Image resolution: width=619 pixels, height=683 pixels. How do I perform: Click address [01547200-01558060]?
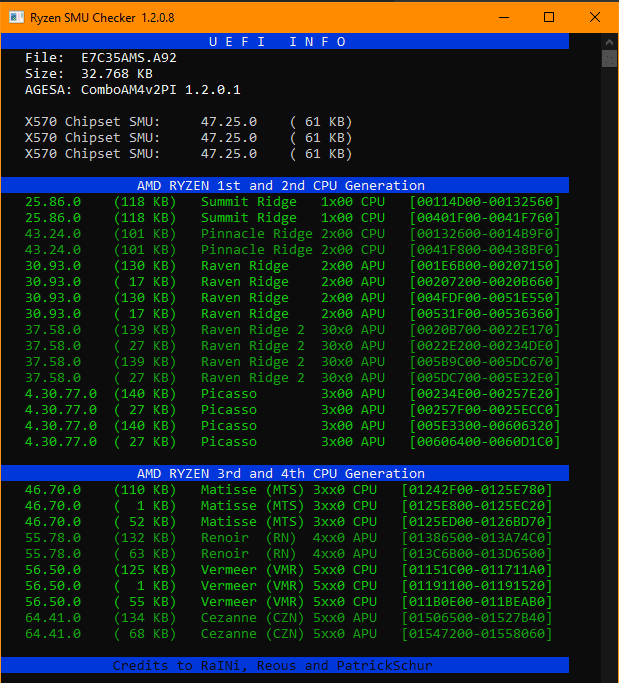477,634
